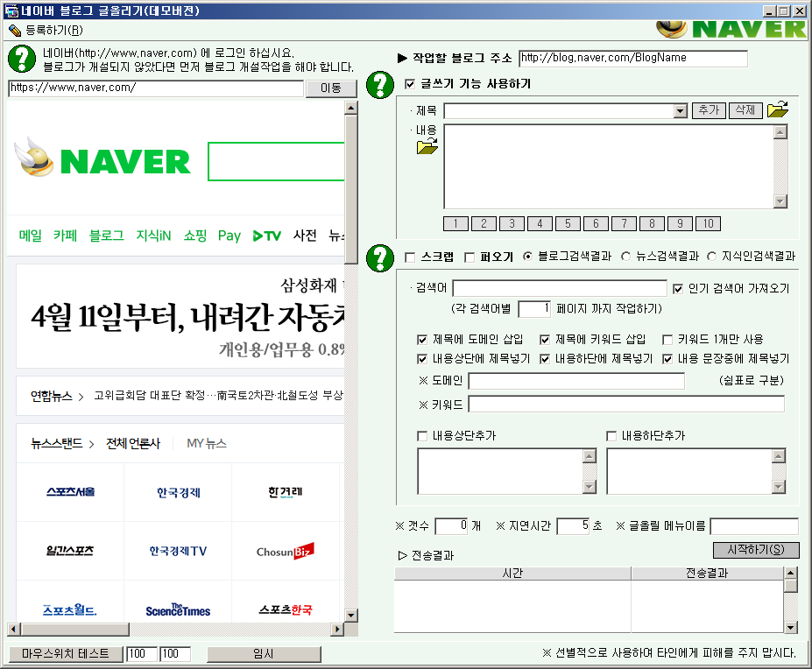Click the help icon beside login instructions
The width and height of the screenshot is (812, 669).
click(x=21, y=59)
